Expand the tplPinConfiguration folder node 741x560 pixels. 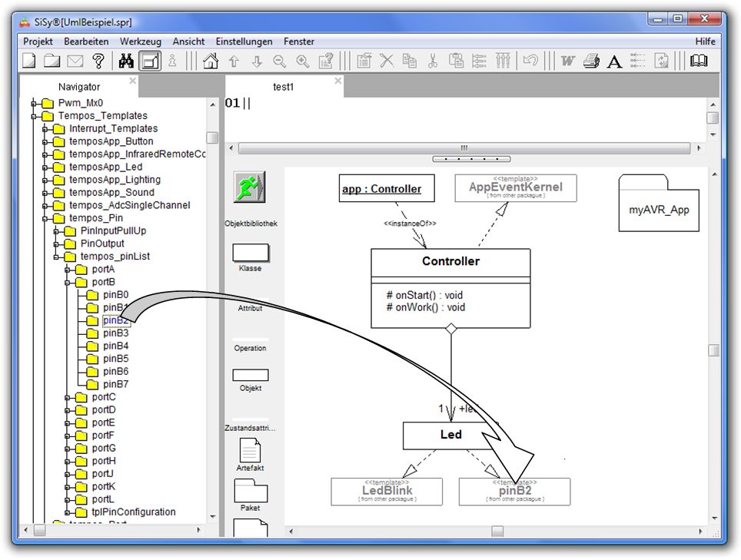coord(68,512)
